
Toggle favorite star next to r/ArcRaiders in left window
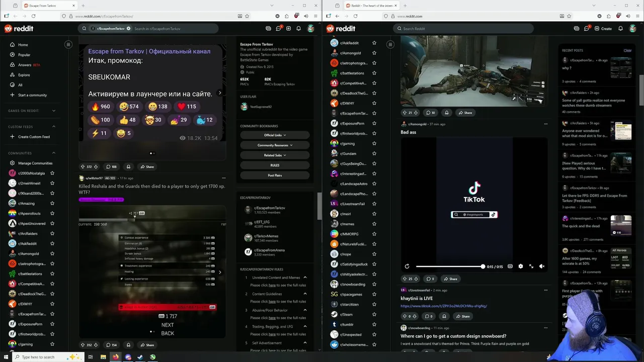52,234
